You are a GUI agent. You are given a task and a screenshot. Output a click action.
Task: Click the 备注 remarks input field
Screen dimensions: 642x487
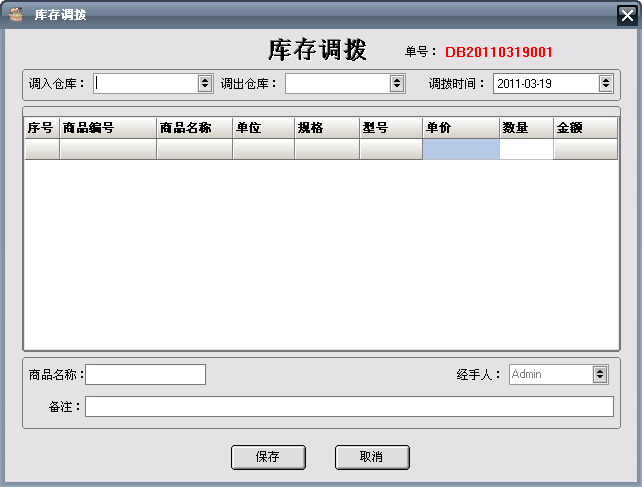[349, 406]
